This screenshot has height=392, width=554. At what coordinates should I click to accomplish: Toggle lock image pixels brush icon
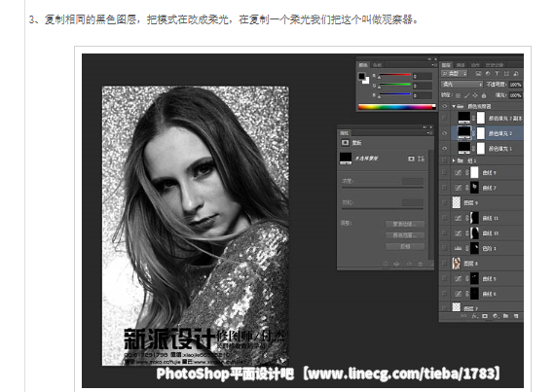point(466,95)
